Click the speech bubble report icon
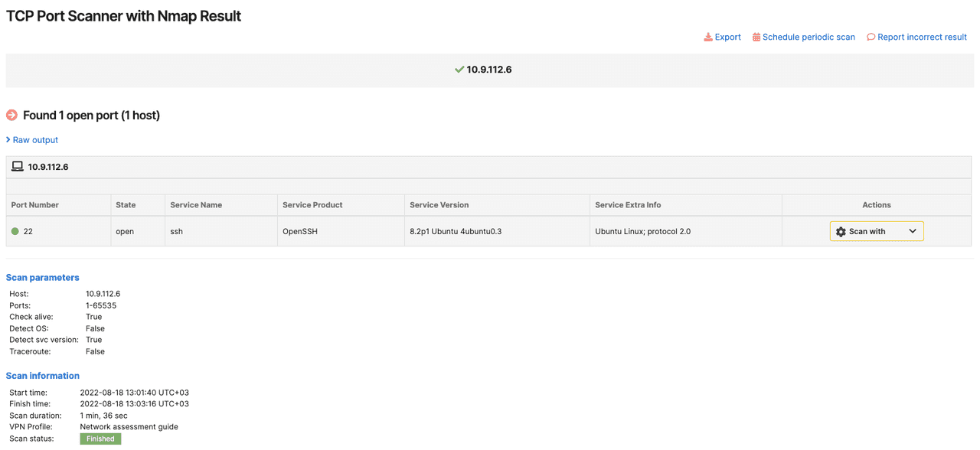The height and width of the screenshot is (450, 980). coord(871,37)
